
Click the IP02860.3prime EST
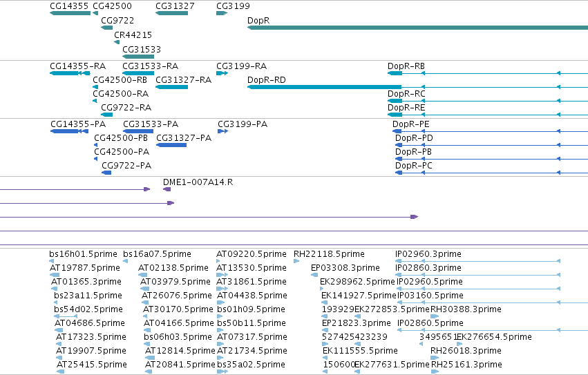pos(477,275)
